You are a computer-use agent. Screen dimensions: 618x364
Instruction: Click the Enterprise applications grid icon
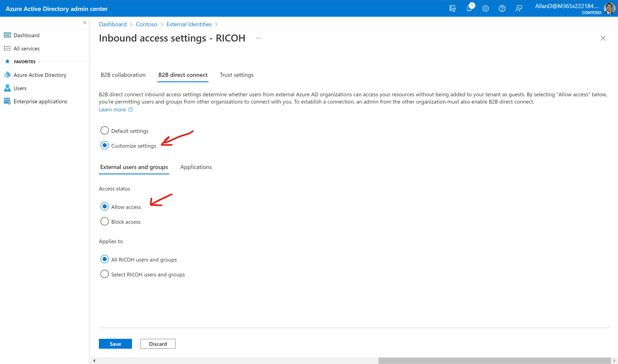tap(7, 101)
